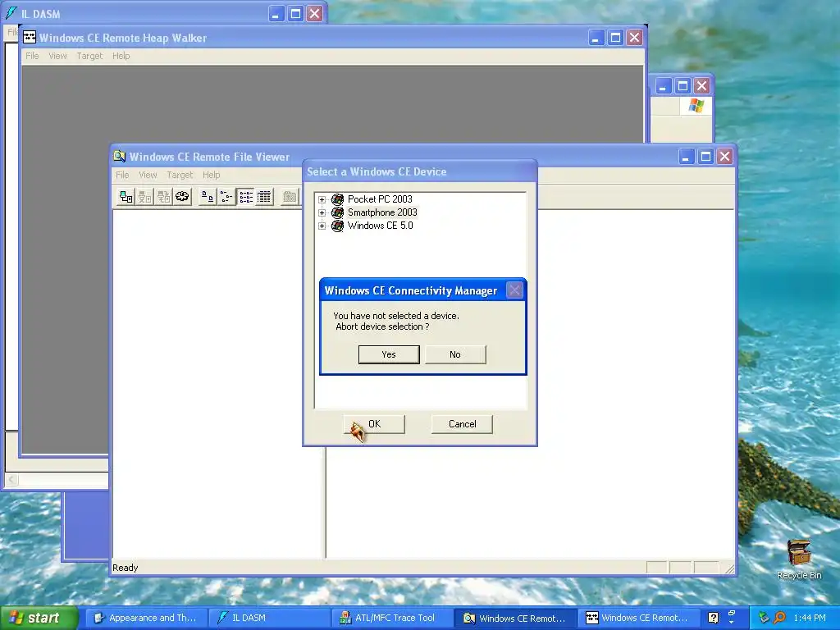Click the greyed device icon with arrow
The width and height of the screenshot is (840, 630).
pyautogui.click(x=163, y=197)
